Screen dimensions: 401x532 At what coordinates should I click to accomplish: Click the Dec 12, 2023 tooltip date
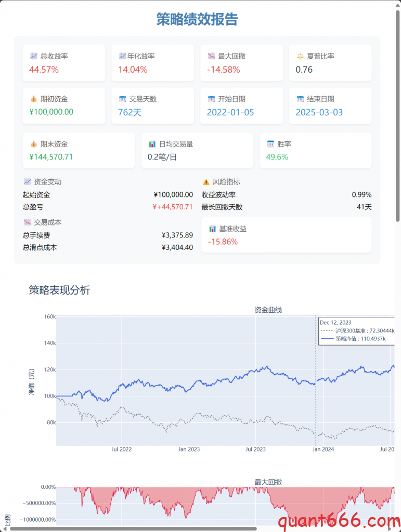click(x=335, y=322)
